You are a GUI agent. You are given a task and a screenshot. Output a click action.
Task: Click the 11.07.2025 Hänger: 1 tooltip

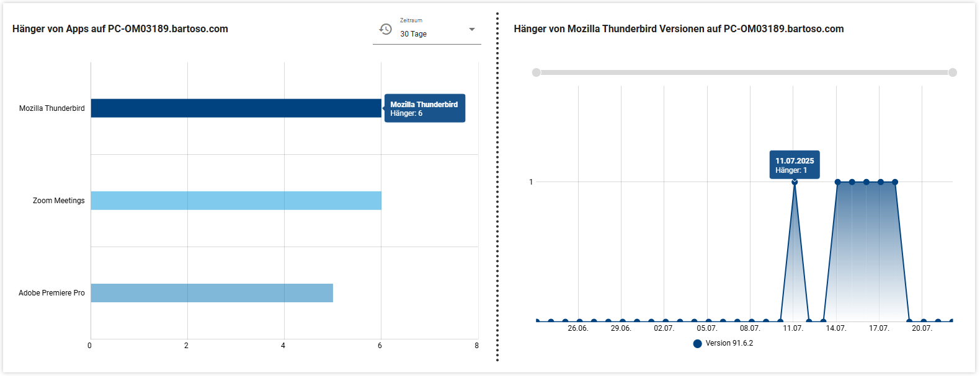(795, 165)
